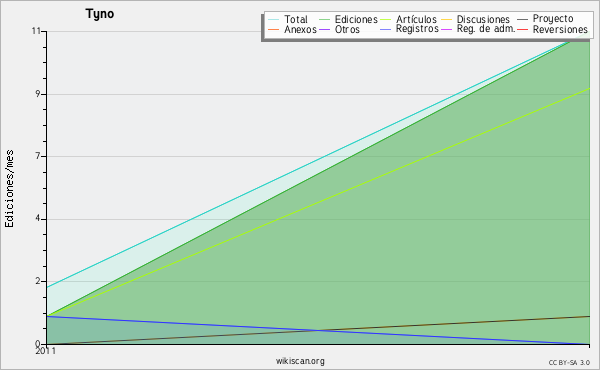Click the y-axis value 0

(38, 344)
